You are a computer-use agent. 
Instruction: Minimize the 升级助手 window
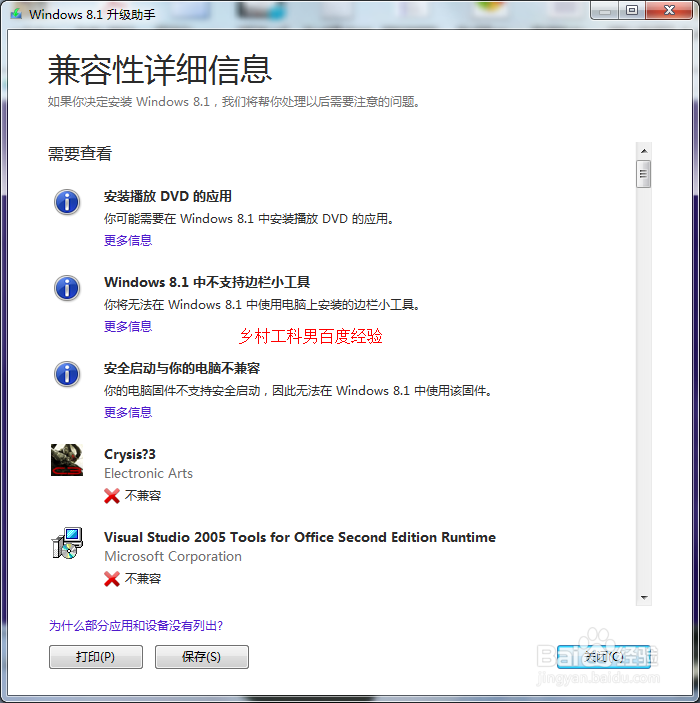pyautogui.click(x=605, y=11)
